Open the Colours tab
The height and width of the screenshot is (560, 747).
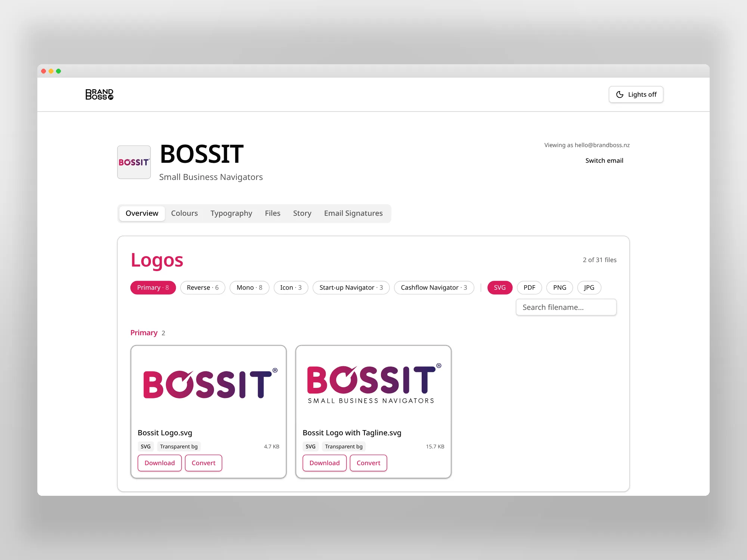(x=185, y=213)
